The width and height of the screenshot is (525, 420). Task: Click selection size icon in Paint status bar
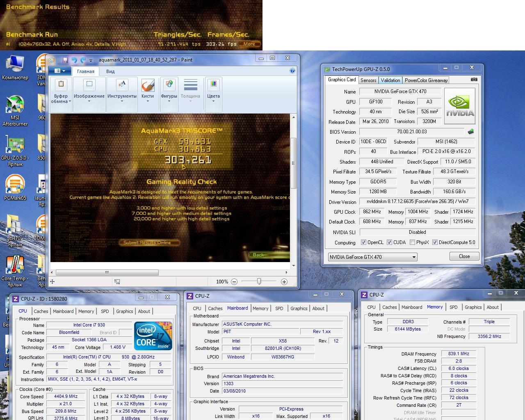117,282
